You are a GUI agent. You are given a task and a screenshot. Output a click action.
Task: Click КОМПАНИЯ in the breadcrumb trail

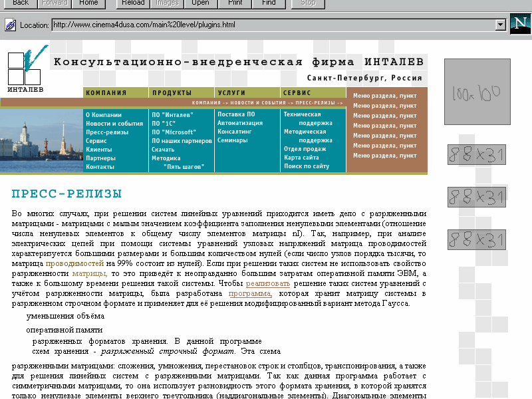tap(206, 103)
